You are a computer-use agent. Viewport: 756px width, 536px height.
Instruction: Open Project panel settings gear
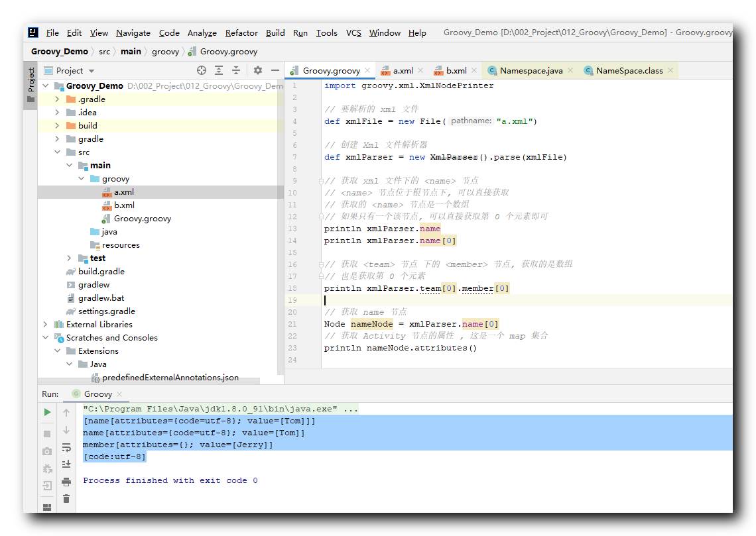[258, 70]
